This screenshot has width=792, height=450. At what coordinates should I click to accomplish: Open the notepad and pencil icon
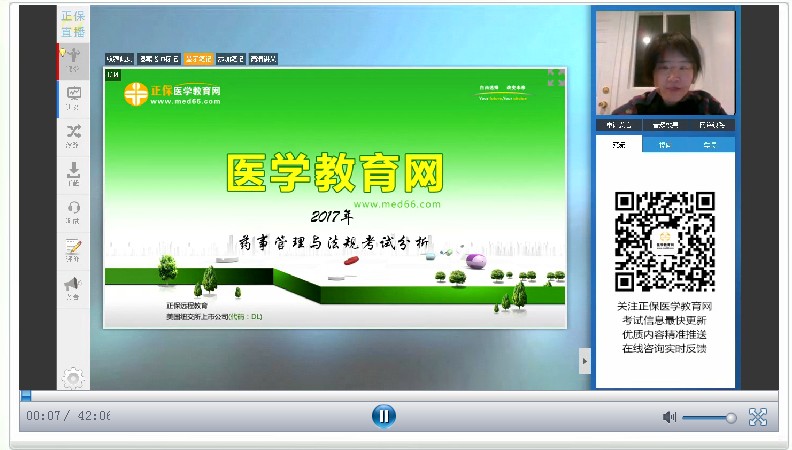(73, 249)
